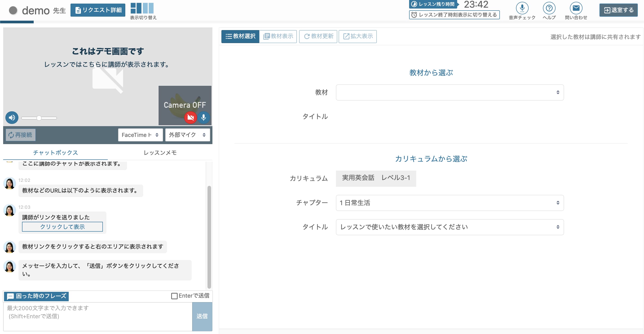The image size is (644, 334).
Task: Open the FaceTime camera device selector
Action: coord(140,135)
